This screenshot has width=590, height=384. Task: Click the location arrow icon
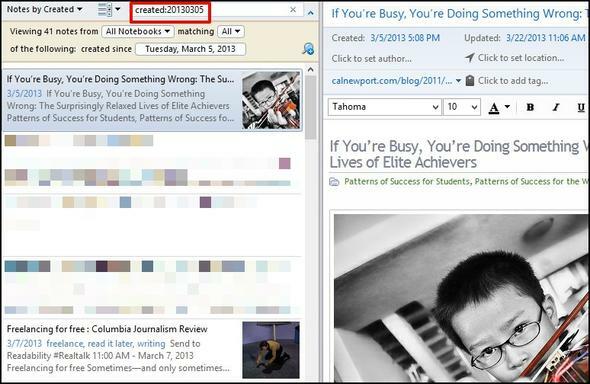[x=470, y=58]
